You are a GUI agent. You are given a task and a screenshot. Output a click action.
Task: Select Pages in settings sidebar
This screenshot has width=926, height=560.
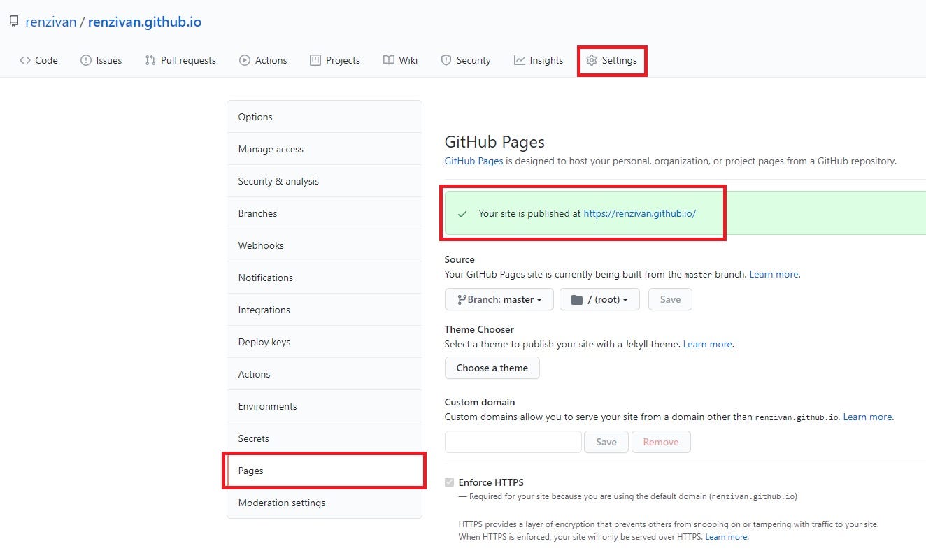(325, 471)
